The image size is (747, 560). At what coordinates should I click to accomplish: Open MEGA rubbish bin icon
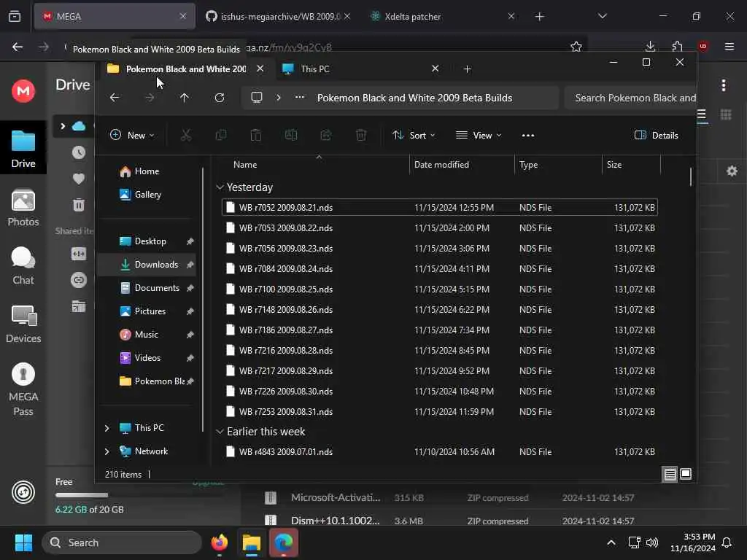79,205
